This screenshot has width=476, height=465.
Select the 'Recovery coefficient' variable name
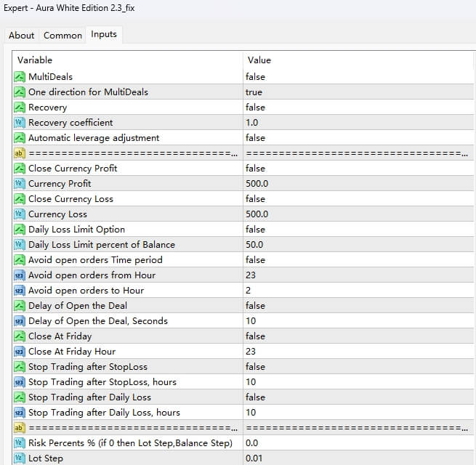(70, 123)
